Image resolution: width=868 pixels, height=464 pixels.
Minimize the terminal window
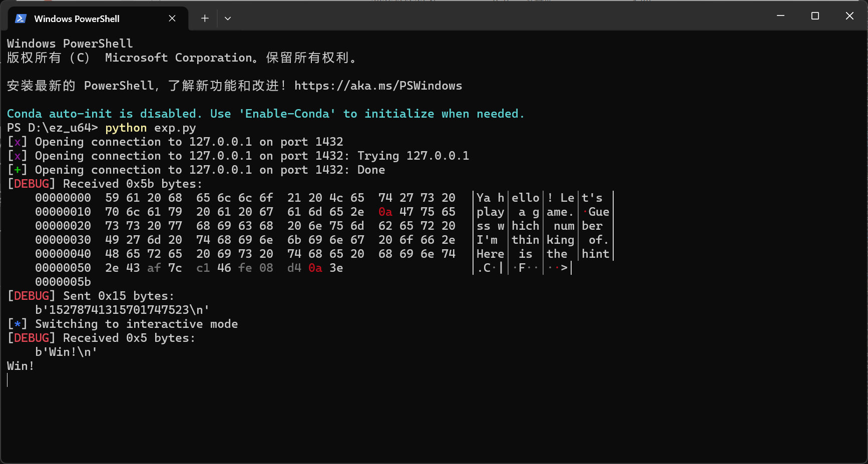[780, 16]
